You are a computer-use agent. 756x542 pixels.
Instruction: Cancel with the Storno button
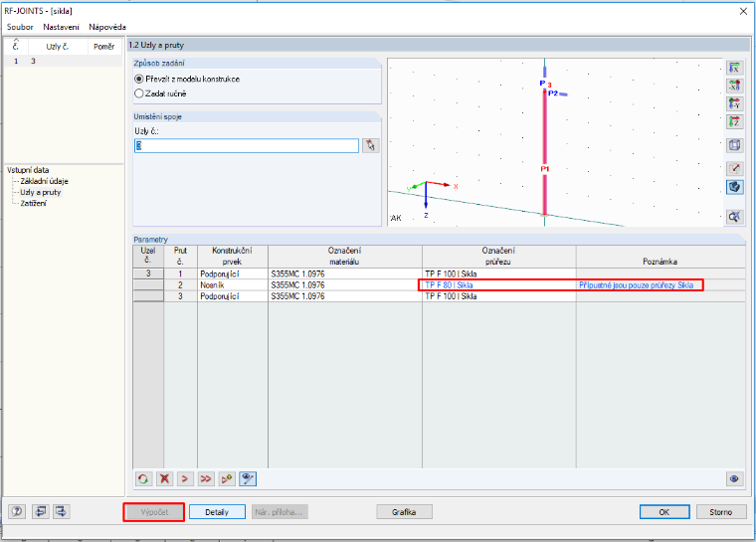tap(721, 512)
